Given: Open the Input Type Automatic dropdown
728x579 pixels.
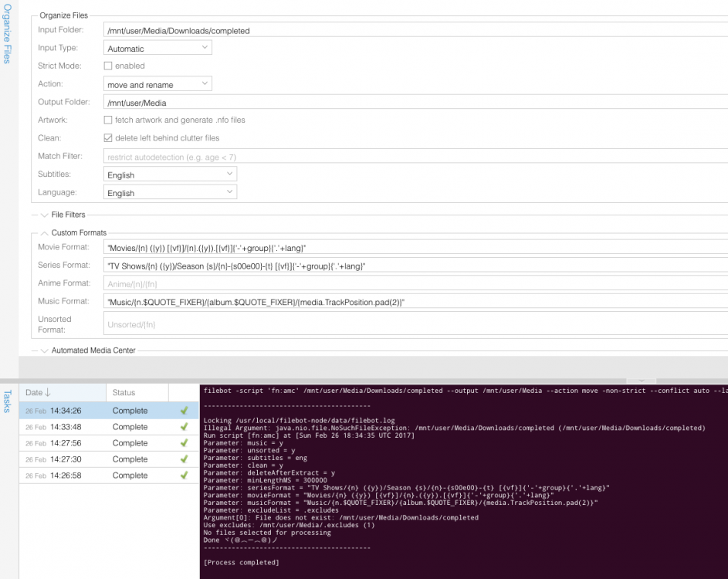Looking at the screenshot, I should click(157, 48).
